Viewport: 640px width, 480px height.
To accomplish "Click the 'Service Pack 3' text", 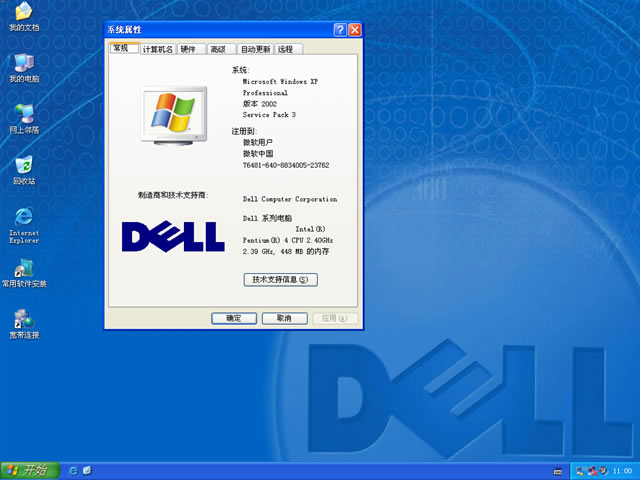I will pos(269,115).
